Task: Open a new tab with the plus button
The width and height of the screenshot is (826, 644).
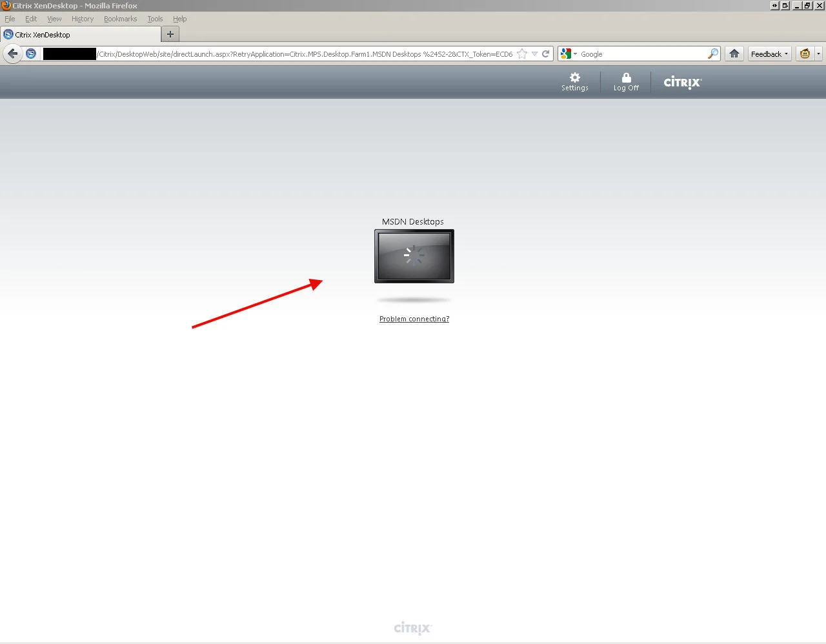Action: click(170, 34)
